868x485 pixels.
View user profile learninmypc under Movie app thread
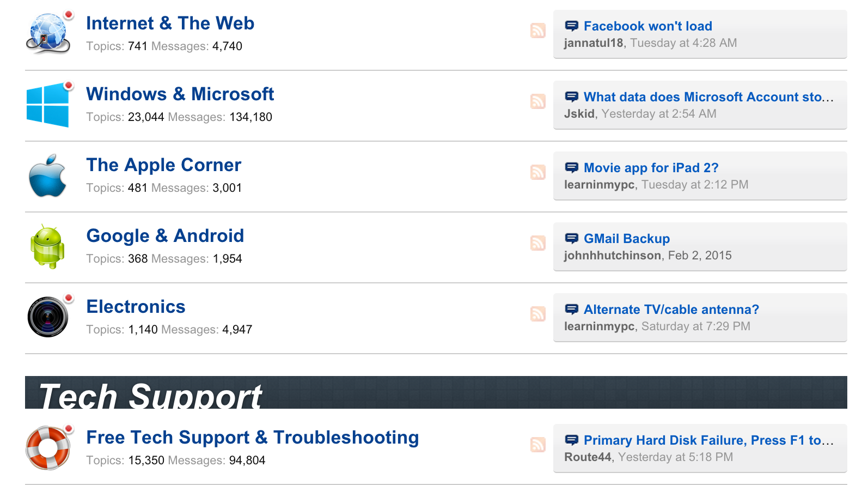(x=599, y=185)
